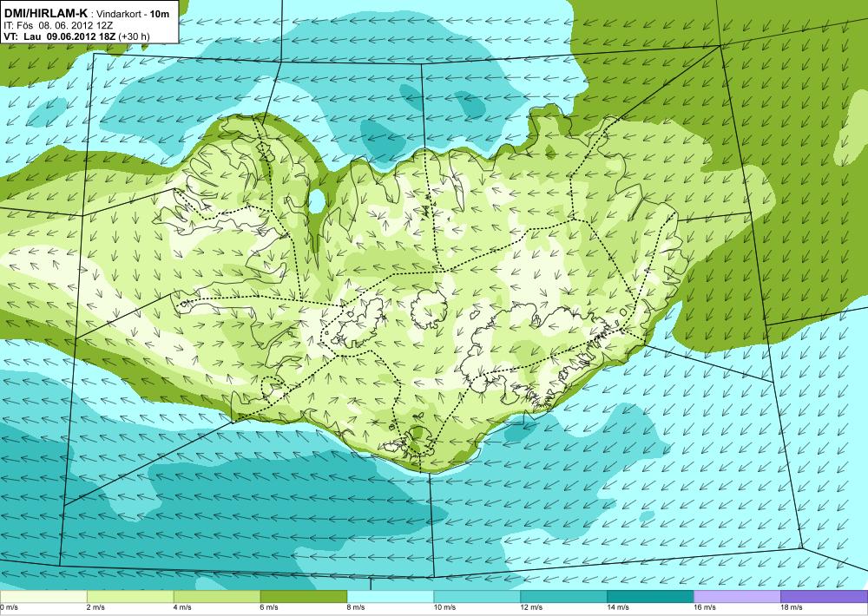The width and height of the screenshot is (868, 616).
Task: Click the light purple 16–18 m/s legend swatch
Action: point(737,597)
